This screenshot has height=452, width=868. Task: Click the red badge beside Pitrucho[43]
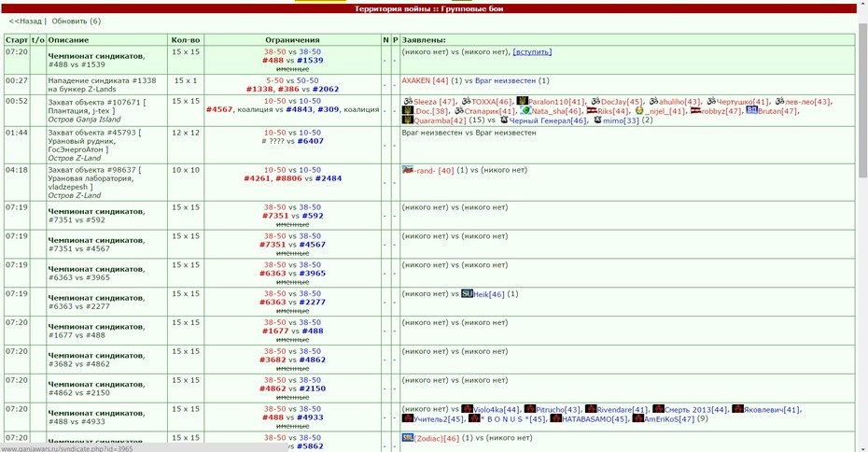coord(530,409)
